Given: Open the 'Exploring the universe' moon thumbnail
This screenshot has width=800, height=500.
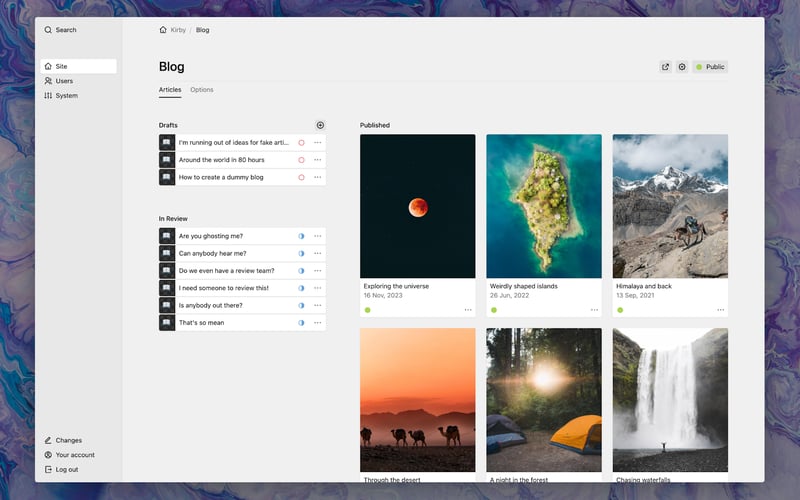Looking at the screenshot, I should [x=417, y=206].
